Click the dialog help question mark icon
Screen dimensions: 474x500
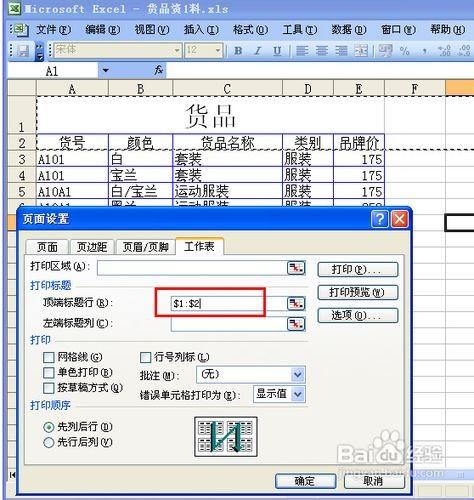(379, 219)
